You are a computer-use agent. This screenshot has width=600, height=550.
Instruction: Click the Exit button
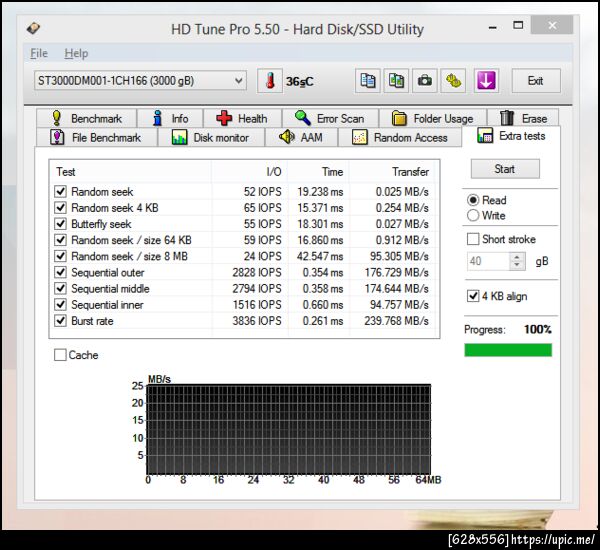point(536,81)
